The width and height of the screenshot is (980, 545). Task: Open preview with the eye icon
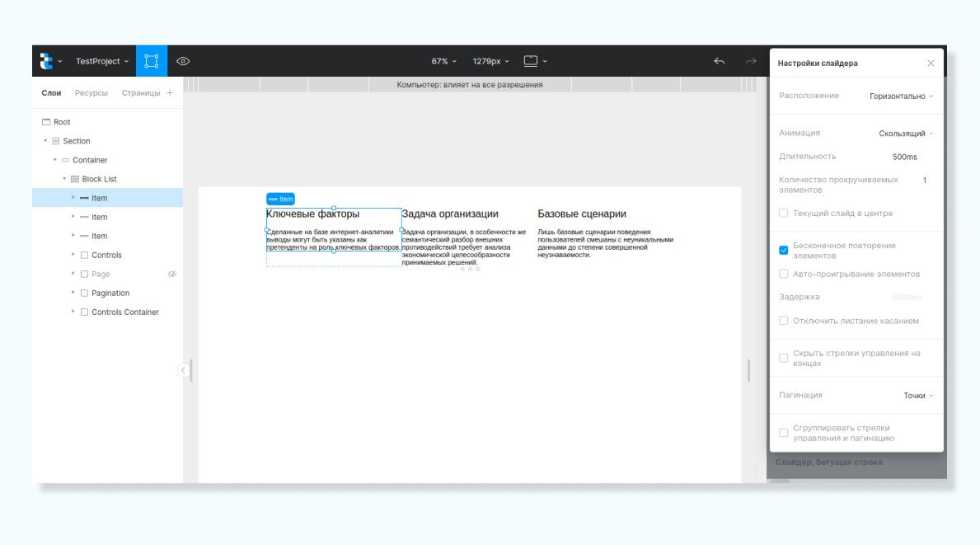tap(182, 61)
